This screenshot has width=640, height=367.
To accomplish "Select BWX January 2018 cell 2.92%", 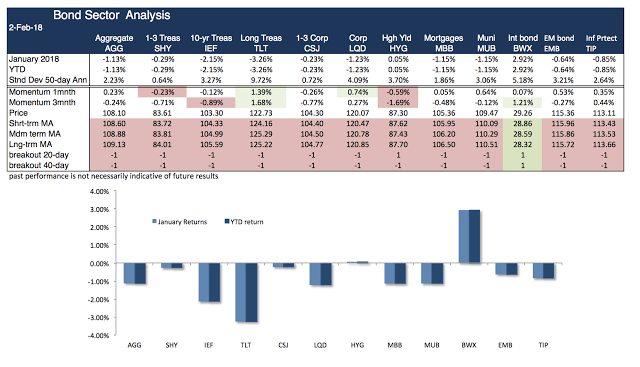I will (x=523, y=59).
